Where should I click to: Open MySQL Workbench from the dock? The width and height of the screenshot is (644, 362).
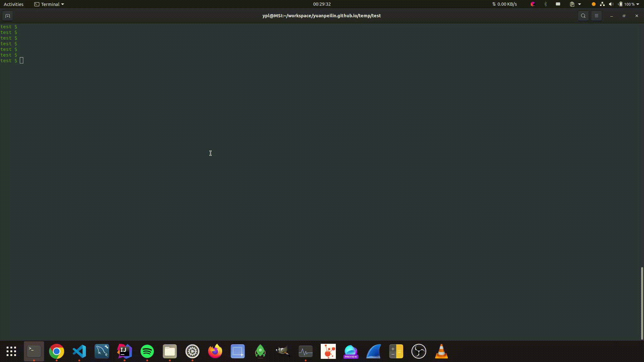[102, 351]
